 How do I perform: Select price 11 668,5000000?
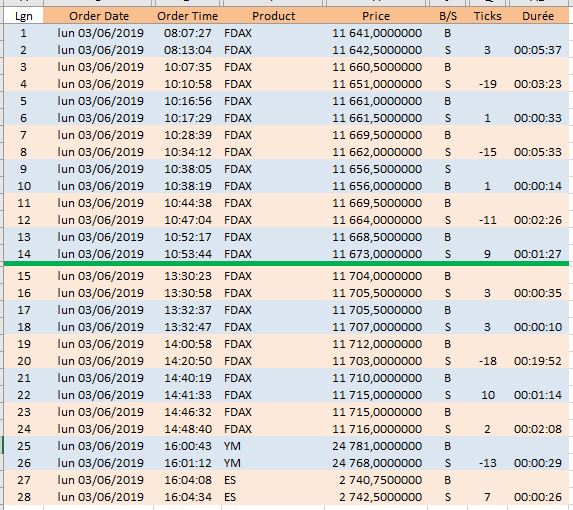pos(377,237)
